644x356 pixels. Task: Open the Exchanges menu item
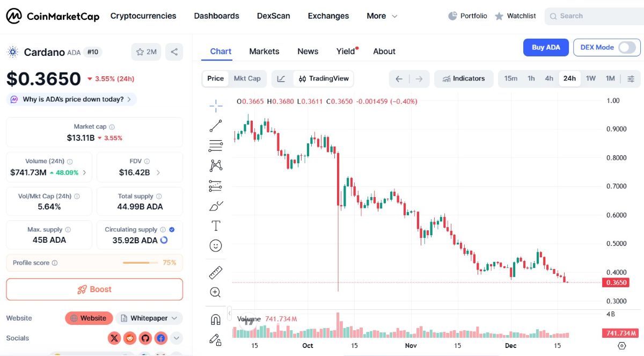[x=328, y=16]
